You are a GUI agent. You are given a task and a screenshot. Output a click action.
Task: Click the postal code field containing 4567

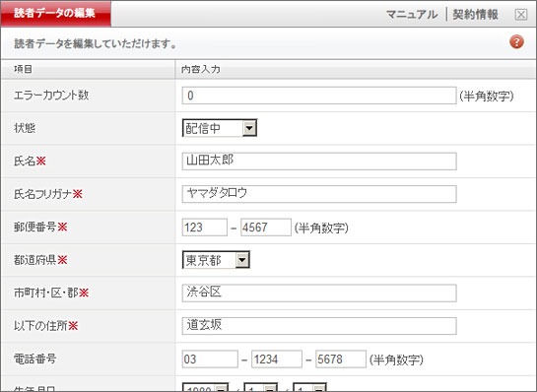pyautogui.click(x=266, y=228)
